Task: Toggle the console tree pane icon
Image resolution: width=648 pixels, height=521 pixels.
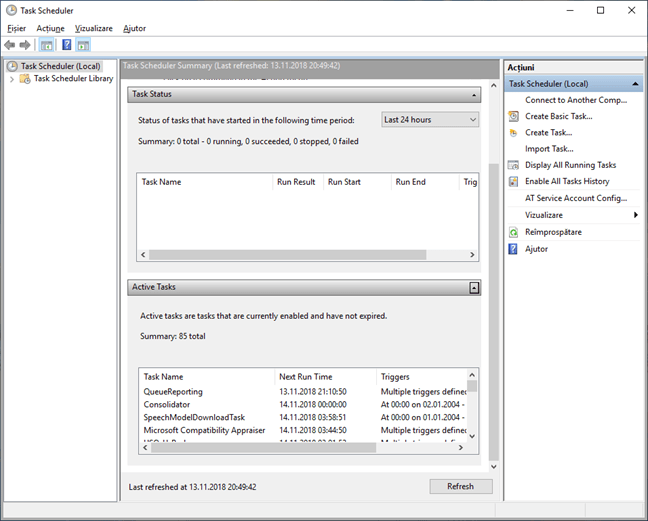Action: 46,45
